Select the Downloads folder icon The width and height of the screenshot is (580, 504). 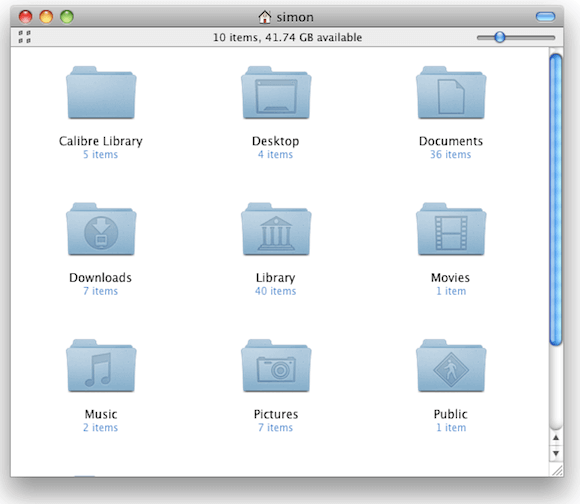[x=101, y=229]
